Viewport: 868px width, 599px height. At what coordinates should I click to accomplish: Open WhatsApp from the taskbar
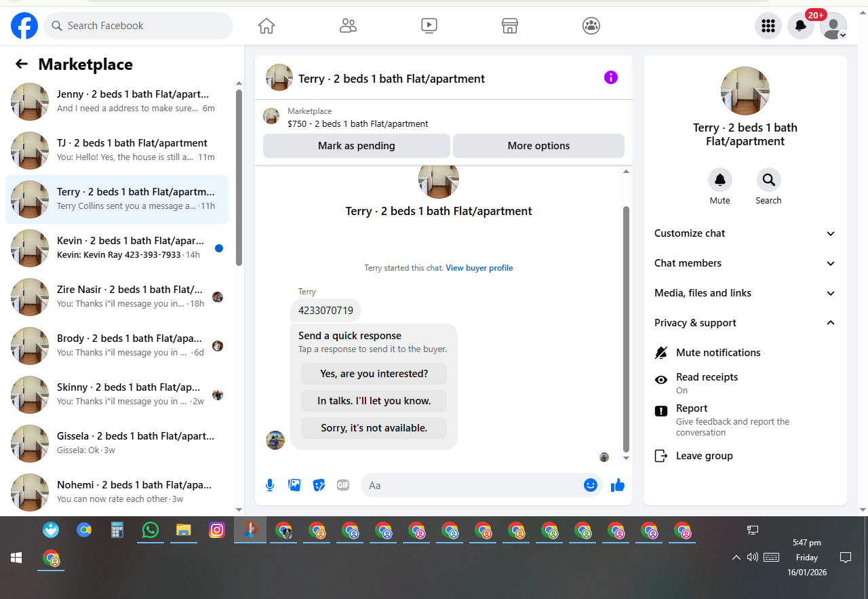tap(150, 530)
